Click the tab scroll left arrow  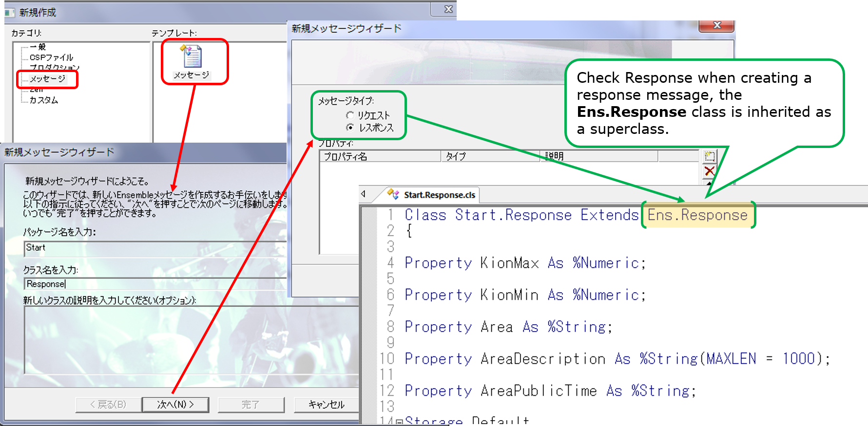tap(364, 194)
